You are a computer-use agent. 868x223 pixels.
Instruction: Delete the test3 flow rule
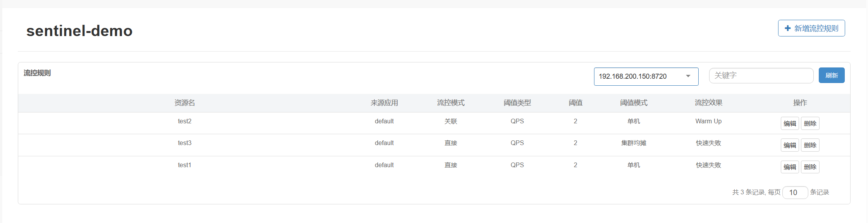(x=810, y=145)
